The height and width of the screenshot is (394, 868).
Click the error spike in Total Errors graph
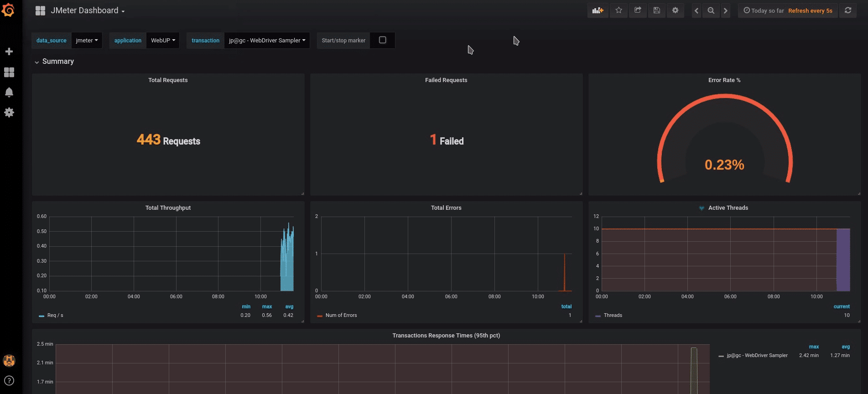(x=565, y=273)
